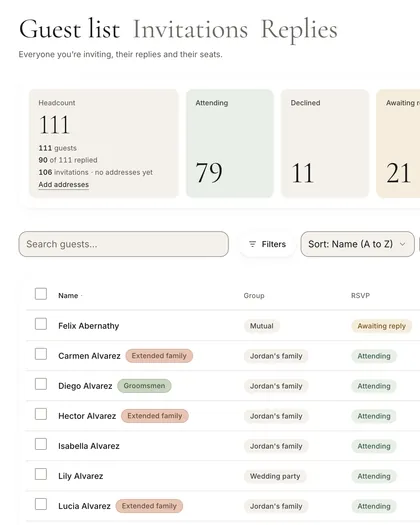Click Hector Alvarez's Jordan's family badge
The height and width of the screenshot is (525, 420).
point(276,416)
